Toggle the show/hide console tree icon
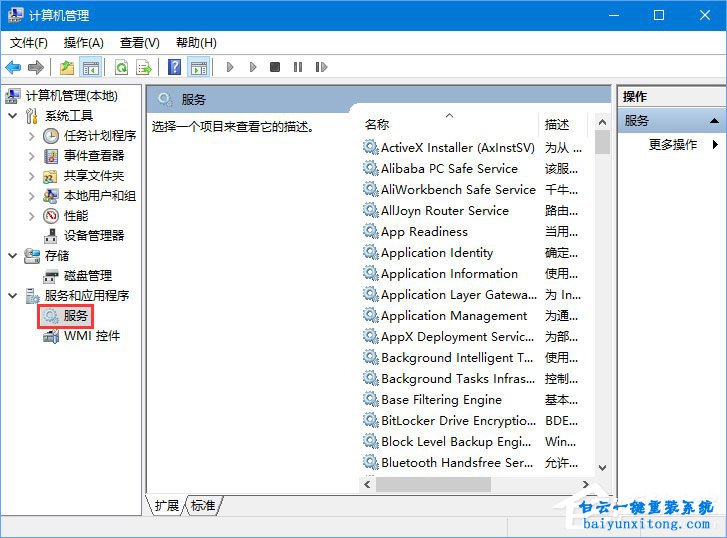The width and height of the screenshot is (727, 538). tap(91, 68)
